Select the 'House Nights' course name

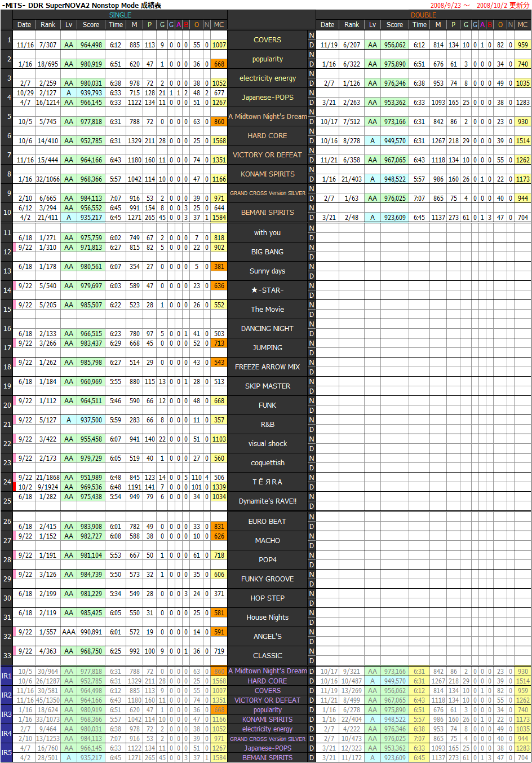tap(267, 618)
